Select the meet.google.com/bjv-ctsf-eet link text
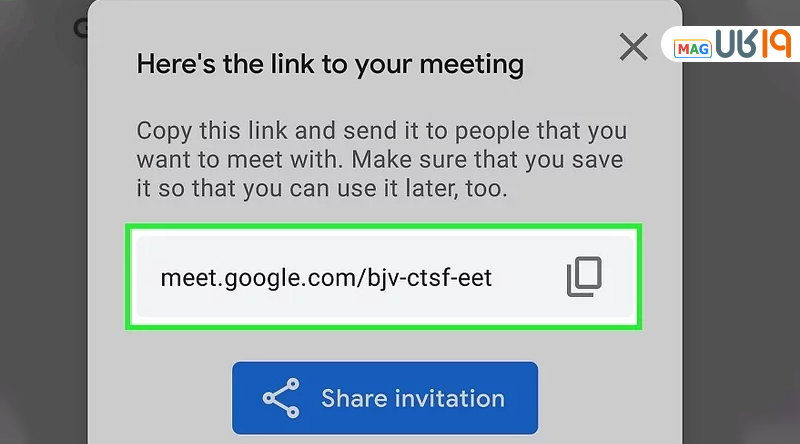 (x=326, y=277)
